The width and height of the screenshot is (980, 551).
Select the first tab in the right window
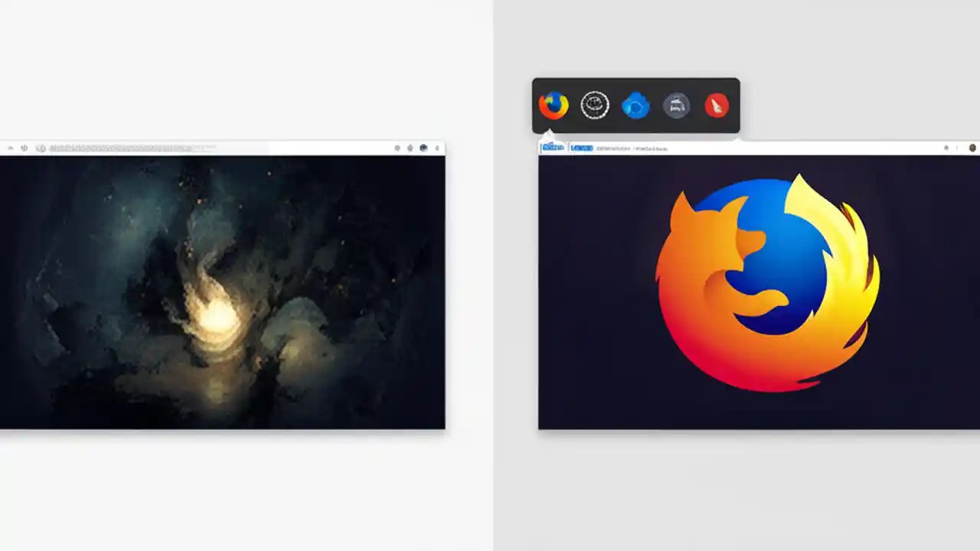pos(553,148)
